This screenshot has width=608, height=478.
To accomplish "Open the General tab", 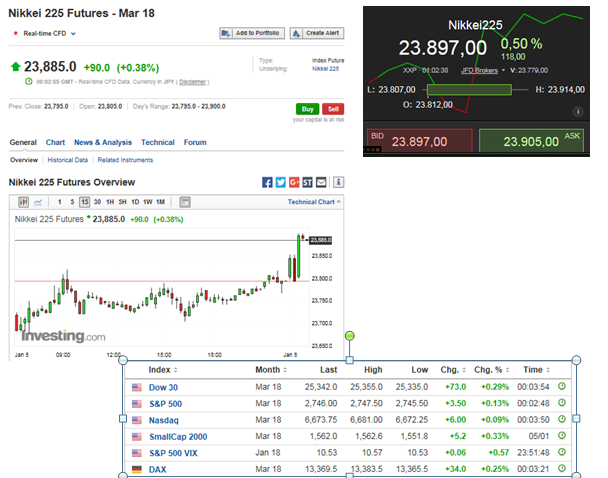I will pos(23,142).
